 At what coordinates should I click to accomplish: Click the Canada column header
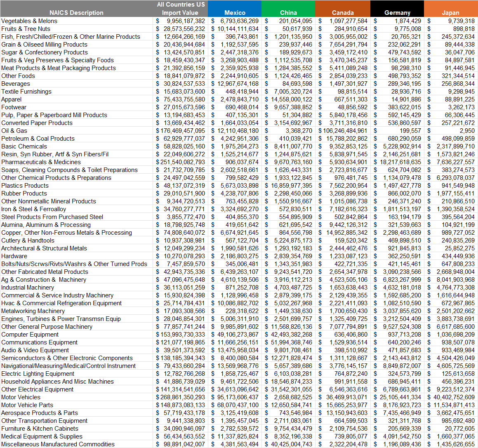click(x=343, y=9)
